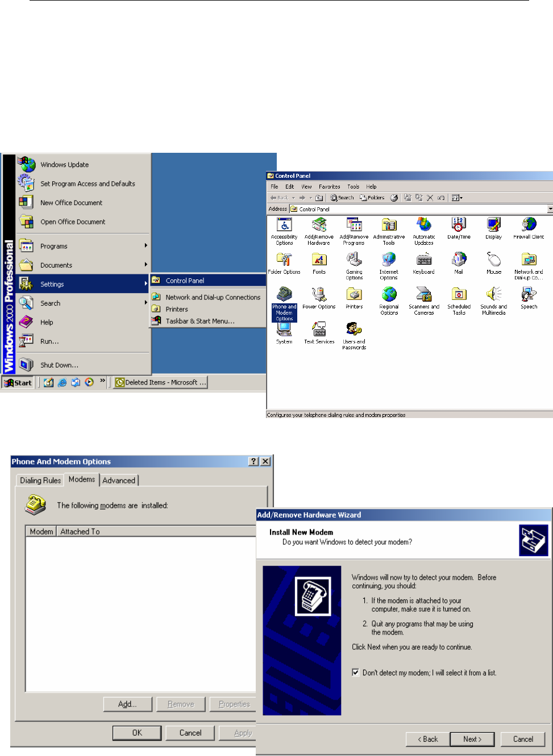This screenshot has height=756, width=553.
Task: Click Cancel in Phone And Modem Options
Action: pos(190,733)
